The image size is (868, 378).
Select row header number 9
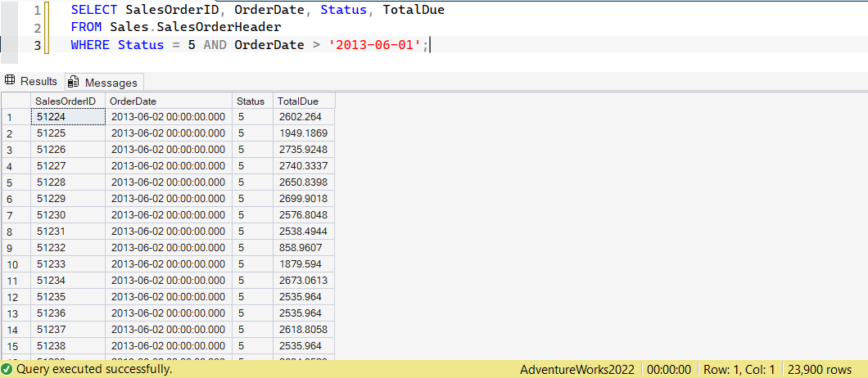click(x=16, y=248)
